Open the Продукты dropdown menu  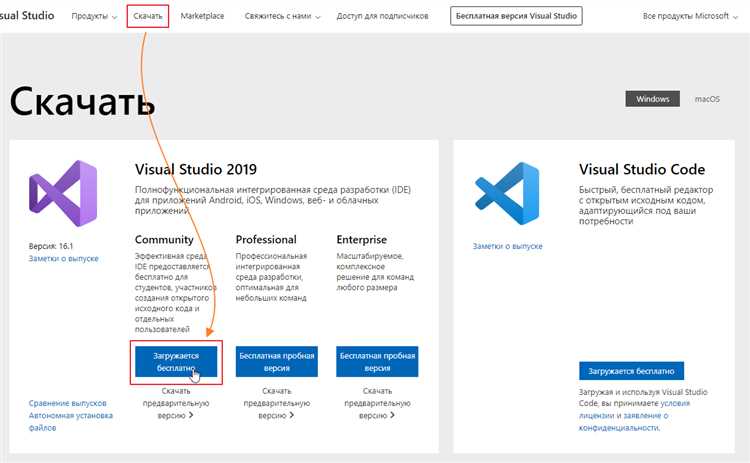[x=94, y=16]
